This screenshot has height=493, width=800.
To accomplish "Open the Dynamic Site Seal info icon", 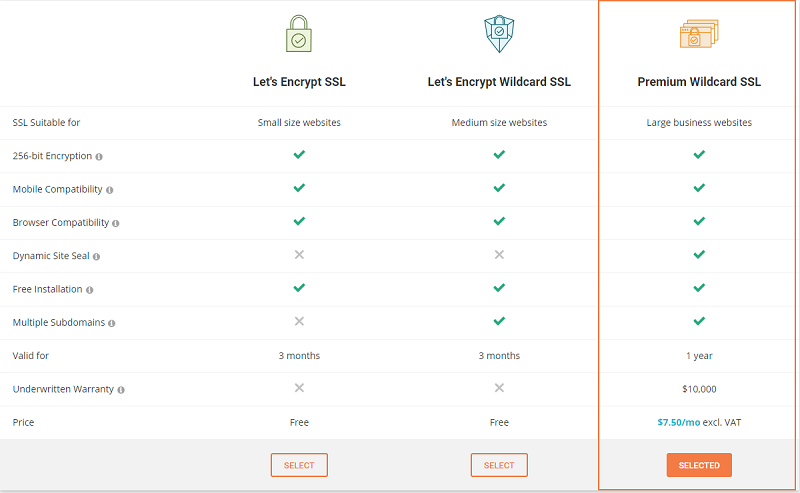I will tap(96, 257).
